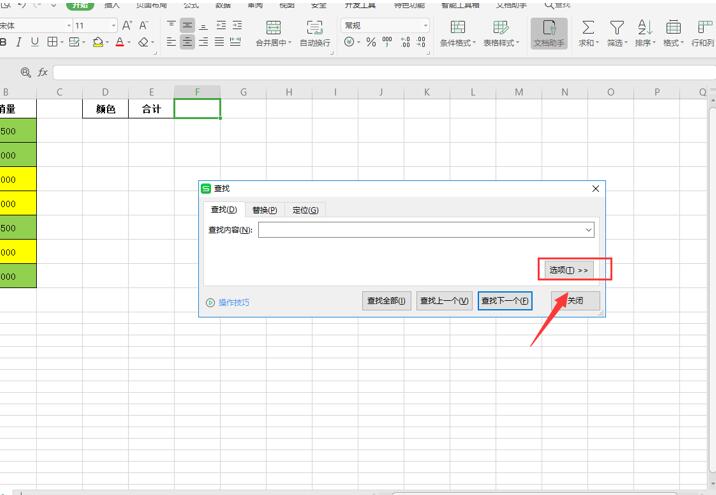This screenshot has width=716, height=495.
Task: Open the font size dropdown showing 11
Action: (x=113, y=26)
